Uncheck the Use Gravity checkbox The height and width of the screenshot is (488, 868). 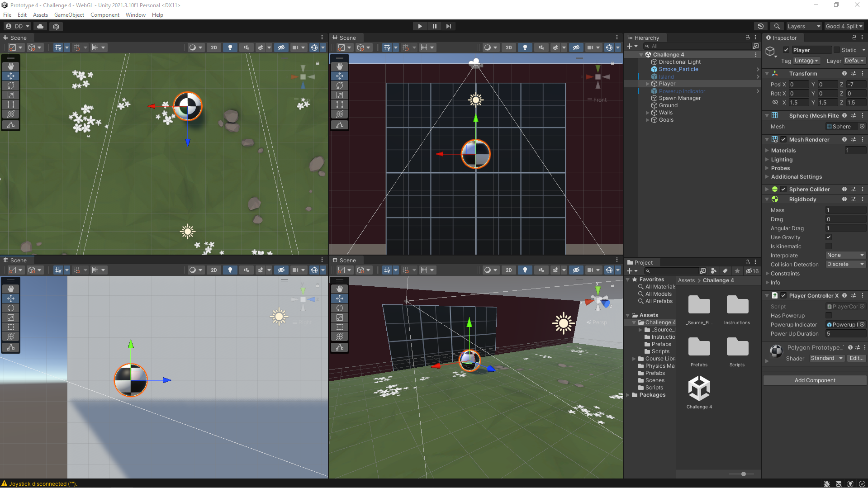click(829, 237)
